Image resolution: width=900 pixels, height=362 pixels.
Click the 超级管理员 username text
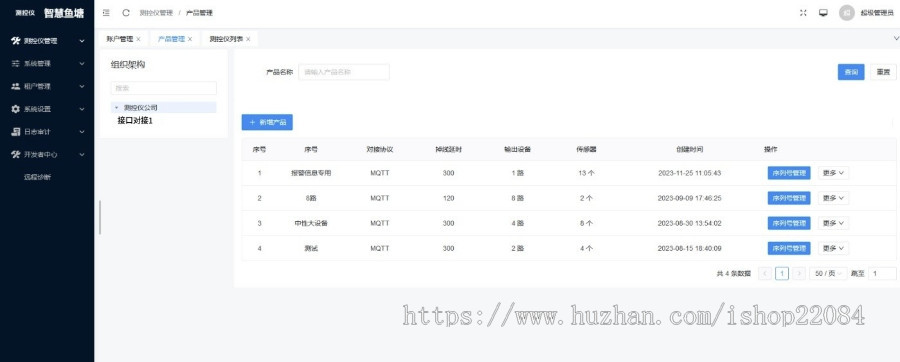click(x=876, y=13)
